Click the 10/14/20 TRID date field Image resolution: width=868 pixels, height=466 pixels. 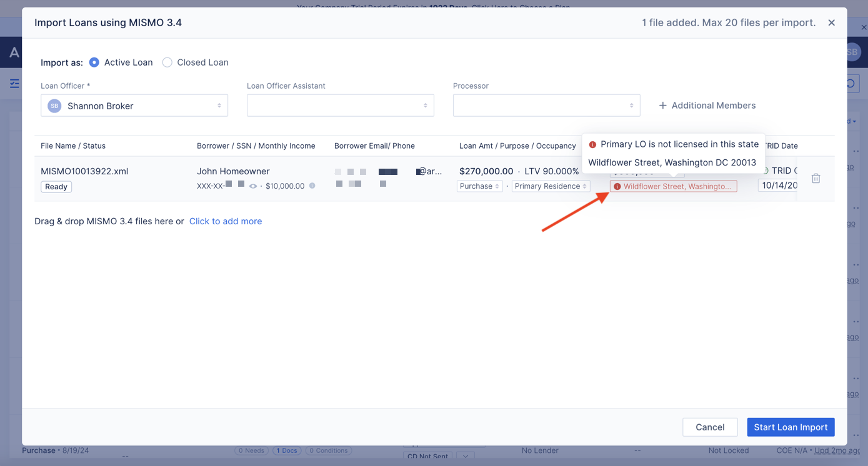point(778,186)
